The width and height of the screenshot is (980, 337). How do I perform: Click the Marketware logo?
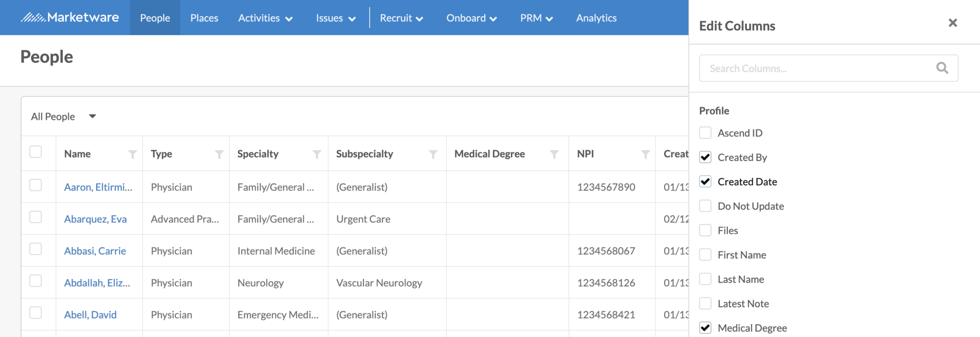pyautogui.click(x=69, y=18)
